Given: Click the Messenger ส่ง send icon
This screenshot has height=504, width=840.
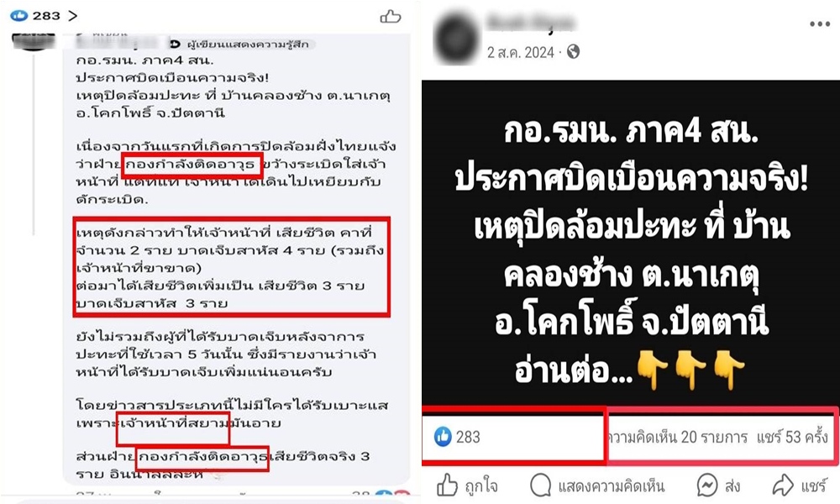Looking at the screenshot, I should 707,486.
